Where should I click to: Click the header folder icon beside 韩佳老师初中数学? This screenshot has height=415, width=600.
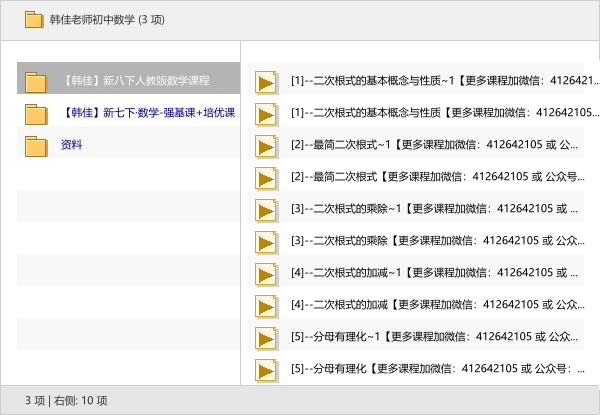coord(33,19)
